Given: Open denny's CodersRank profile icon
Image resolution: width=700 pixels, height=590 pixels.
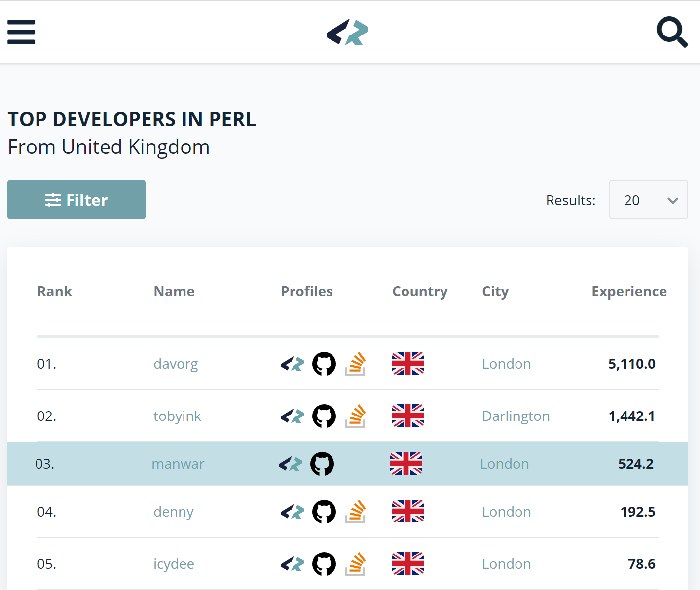Looking at the screenshot, I should point(293,512).
